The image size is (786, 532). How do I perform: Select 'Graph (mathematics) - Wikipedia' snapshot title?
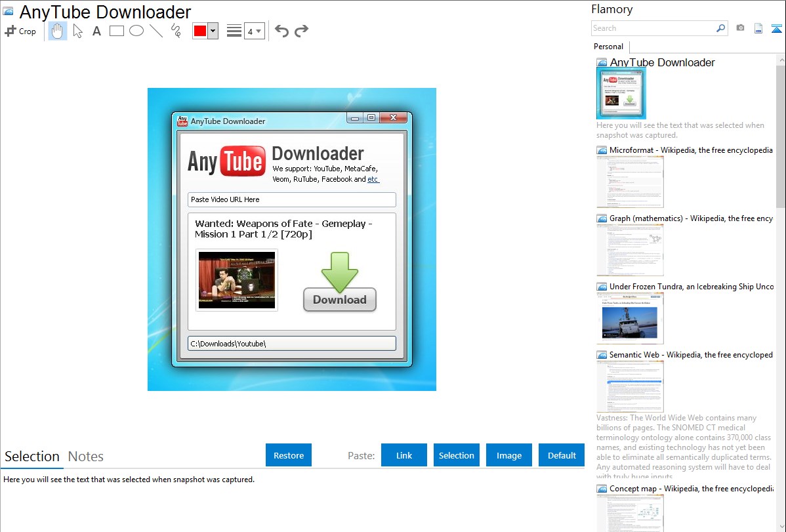691,218
